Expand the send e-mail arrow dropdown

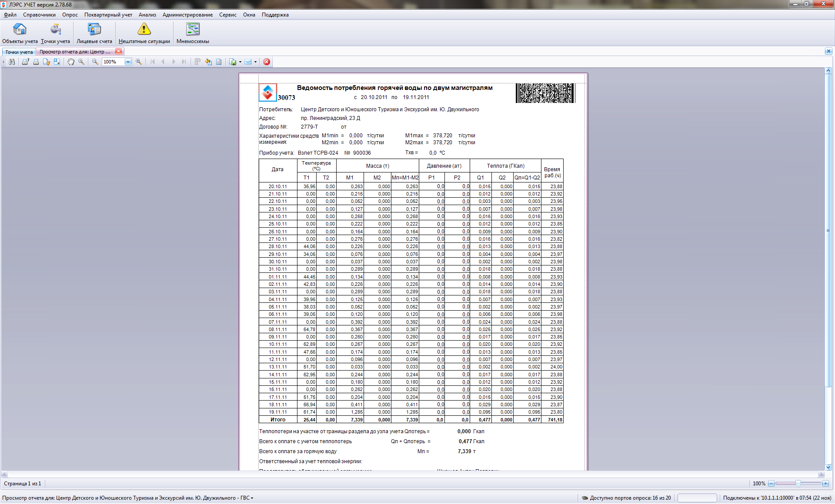[255, 62]
